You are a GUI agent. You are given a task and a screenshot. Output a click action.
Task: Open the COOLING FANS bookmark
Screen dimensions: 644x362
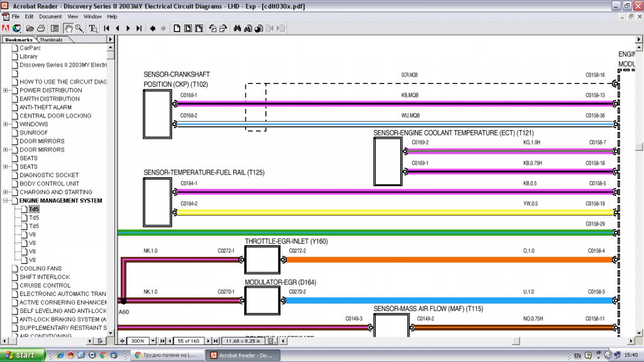coord(40,268)
